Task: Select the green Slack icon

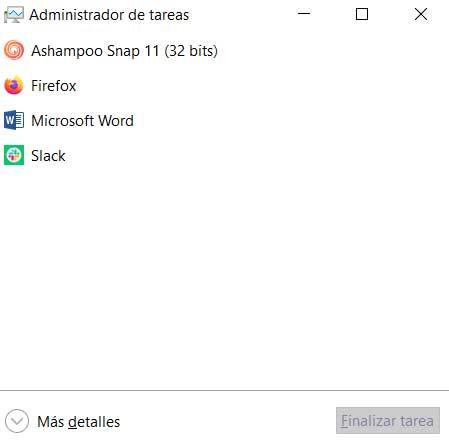Action: point(14,155)
